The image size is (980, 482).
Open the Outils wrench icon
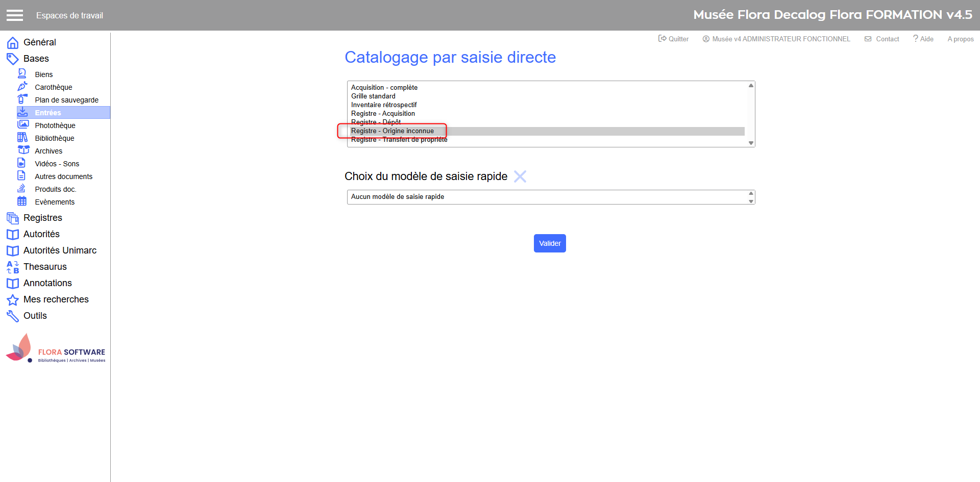13,316
